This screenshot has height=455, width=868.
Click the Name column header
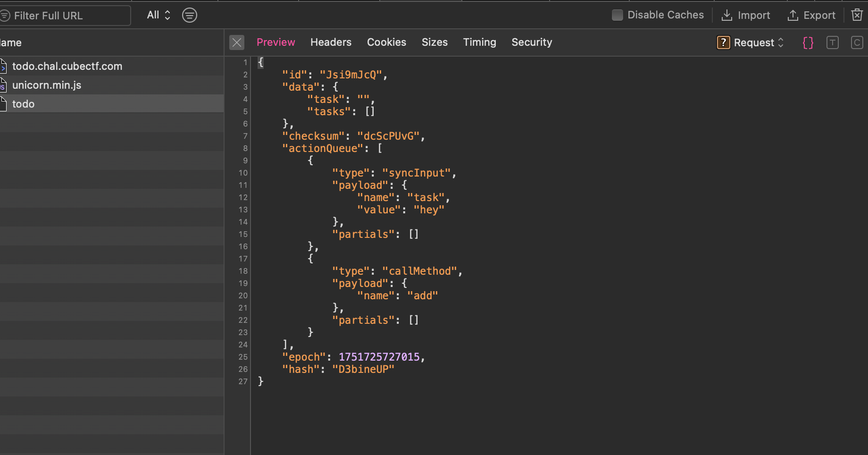click(x=112, y=42)
